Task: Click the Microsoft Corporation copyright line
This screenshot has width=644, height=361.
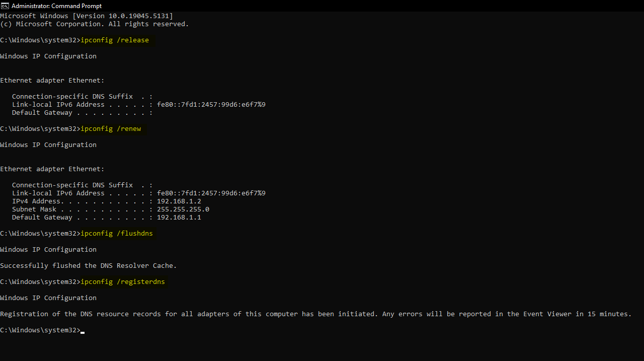Action: coord(94,24)
